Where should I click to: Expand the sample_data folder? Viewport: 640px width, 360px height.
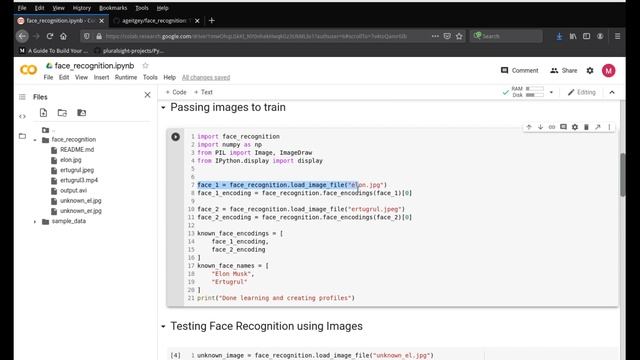pos(35,222)
